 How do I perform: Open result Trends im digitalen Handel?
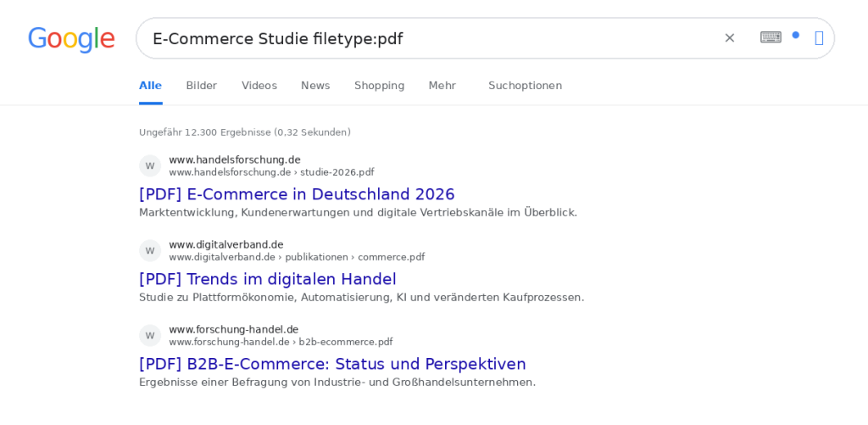point(267,279)
